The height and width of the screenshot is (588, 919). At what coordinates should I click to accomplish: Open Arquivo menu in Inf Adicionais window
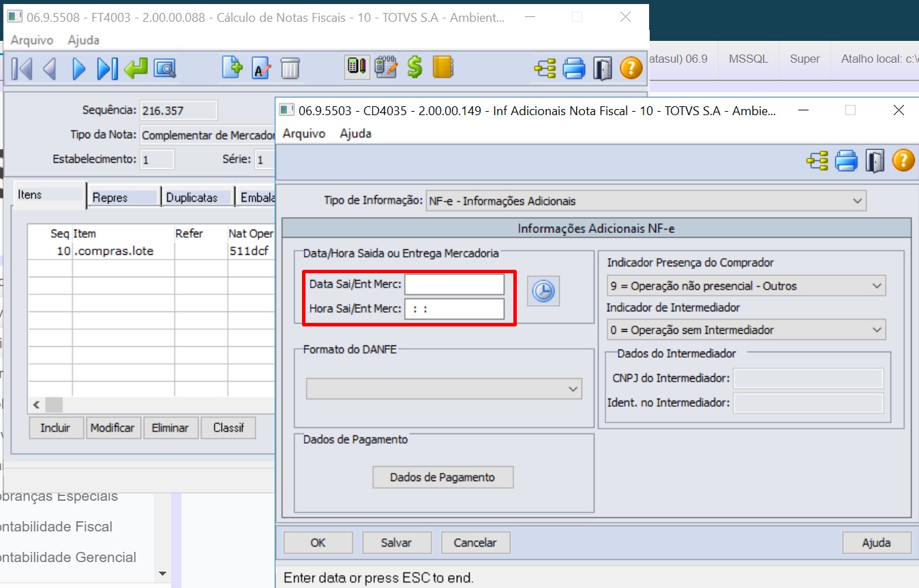point(303,134)
